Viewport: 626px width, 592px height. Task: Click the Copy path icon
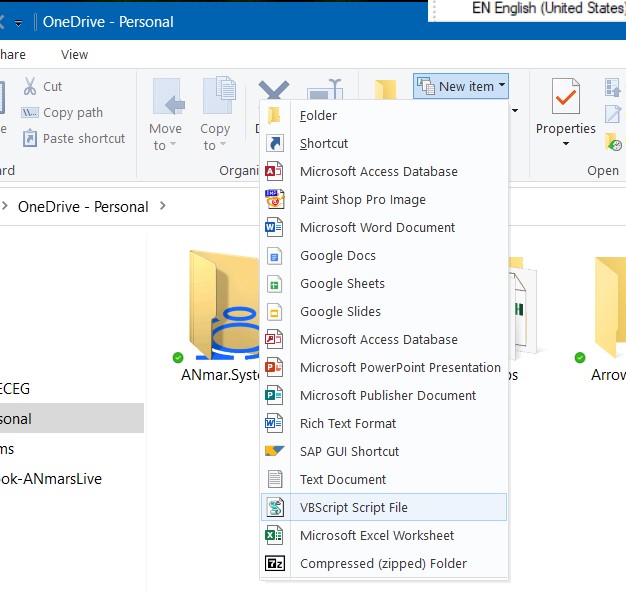[30, 113]
